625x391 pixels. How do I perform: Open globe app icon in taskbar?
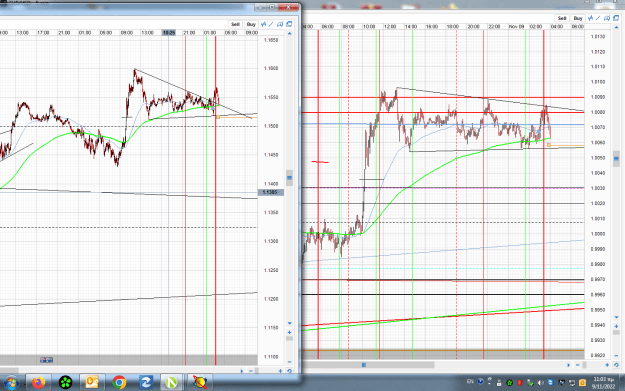pos(200,383)
